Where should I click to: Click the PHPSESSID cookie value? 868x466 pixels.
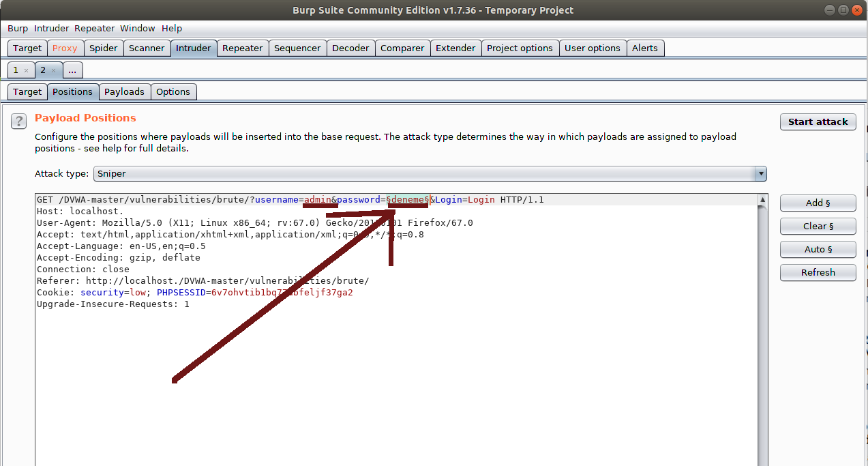(282, 293)
